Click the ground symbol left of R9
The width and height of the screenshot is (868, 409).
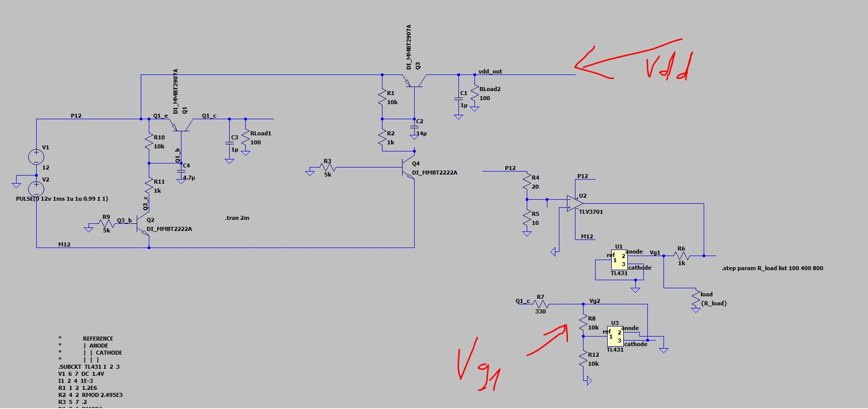point(88,229)
